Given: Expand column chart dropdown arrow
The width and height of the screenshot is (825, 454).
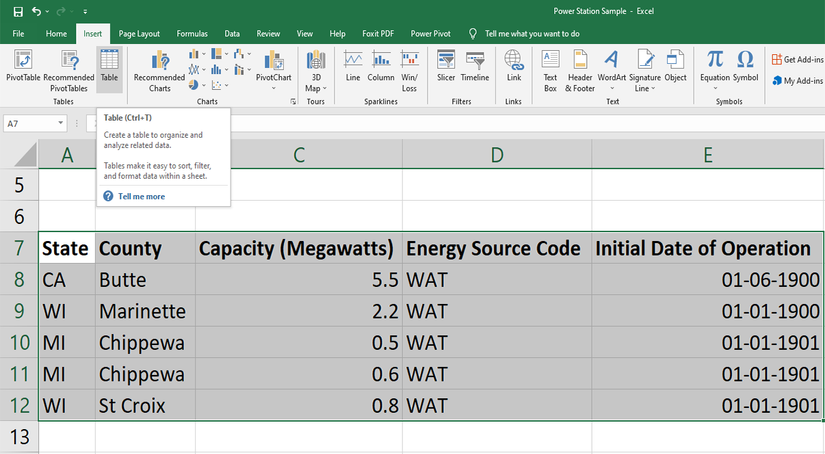Looking at the screenshot, I should (x=203, y=54).
